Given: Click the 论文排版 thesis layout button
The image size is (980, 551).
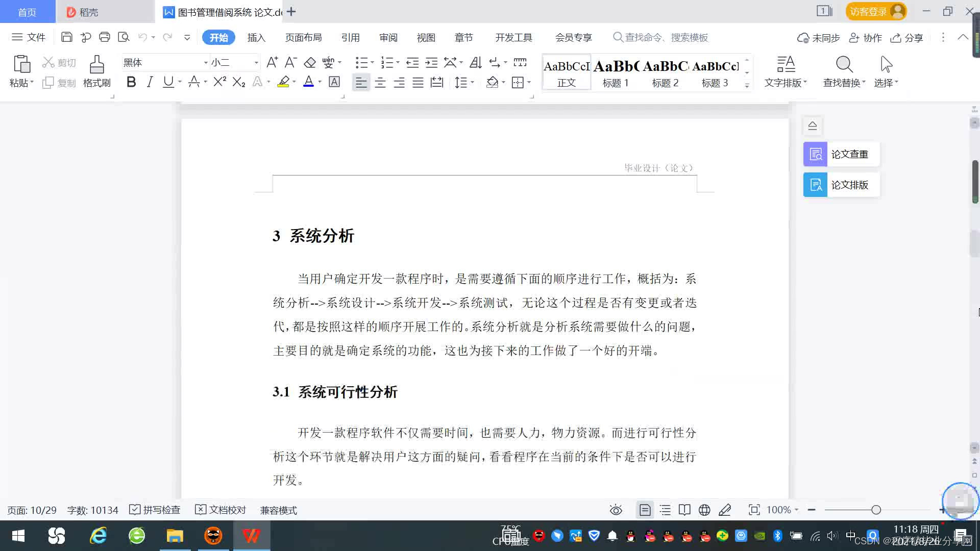Looking at the screenshot, I should (x=841, y=185).
